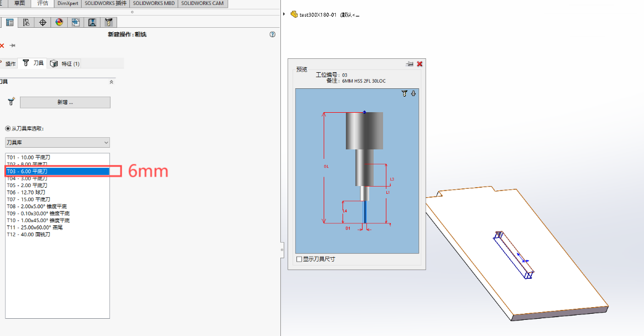The width and height of the screenshot is (644, 336).
Task: Select tool T09 - 0.10x30.00° 锥度平底
Action: coord(57,213)
